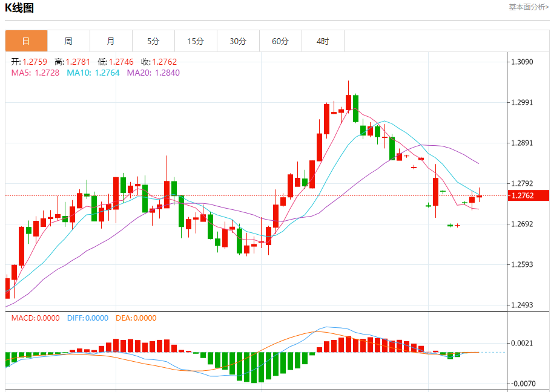Select the 日 daily chart tab
The height and width of the screenshot is (392, 551).
pos(26,41)
